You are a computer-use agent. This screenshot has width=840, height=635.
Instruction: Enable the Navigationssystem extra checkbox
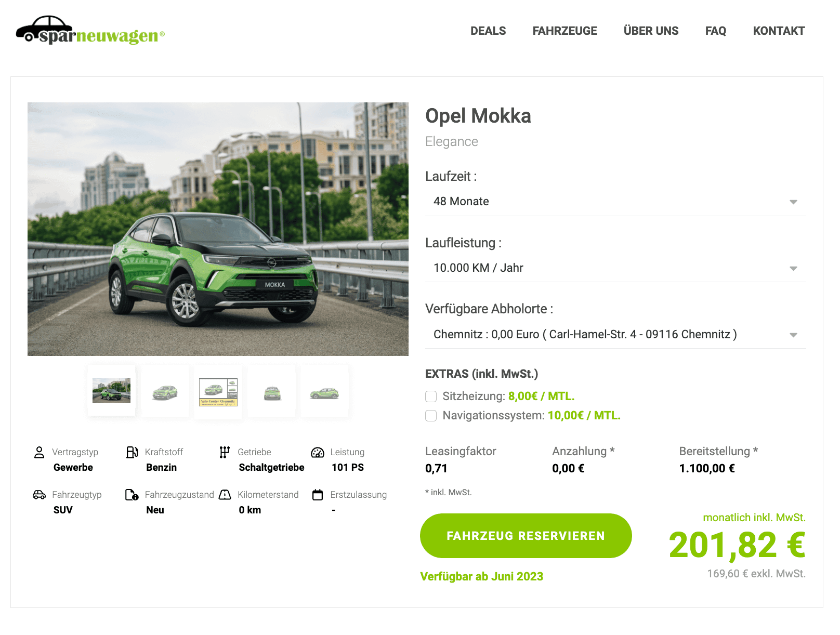pyautogui.click(x=431, y=416)
